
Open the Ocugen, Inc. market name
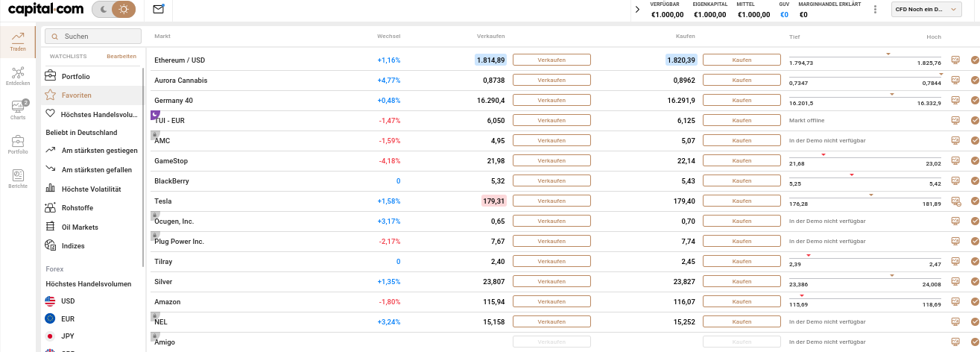(x=174, y=221)
